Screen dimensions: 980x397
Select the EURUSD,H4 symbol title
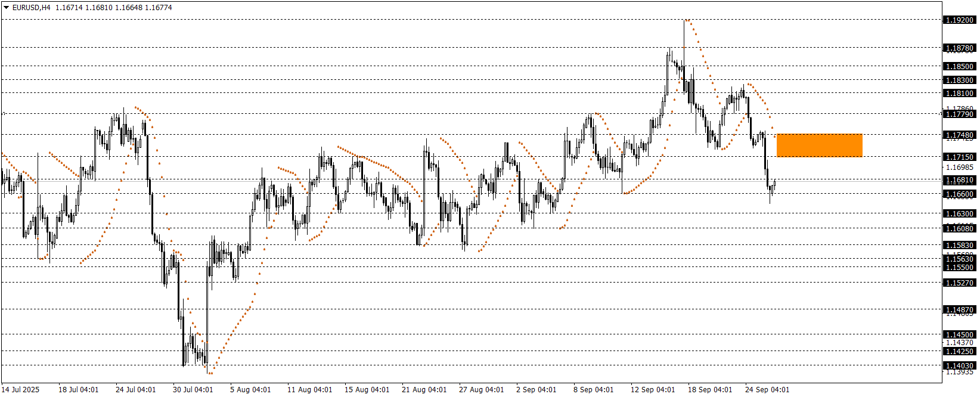coord(31,8)
